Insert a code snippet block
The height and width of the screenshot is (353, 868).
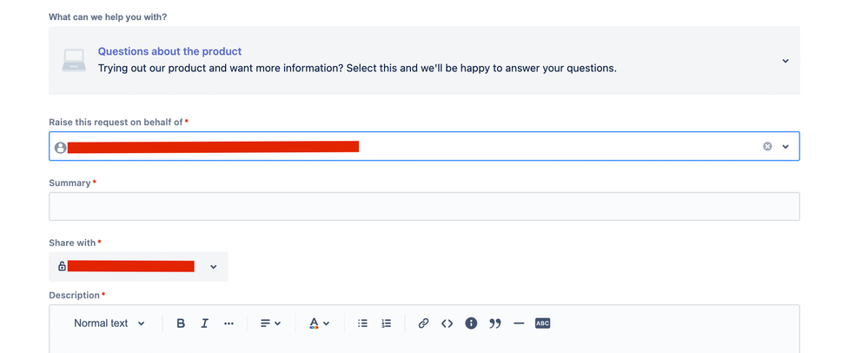pos(447,323)
